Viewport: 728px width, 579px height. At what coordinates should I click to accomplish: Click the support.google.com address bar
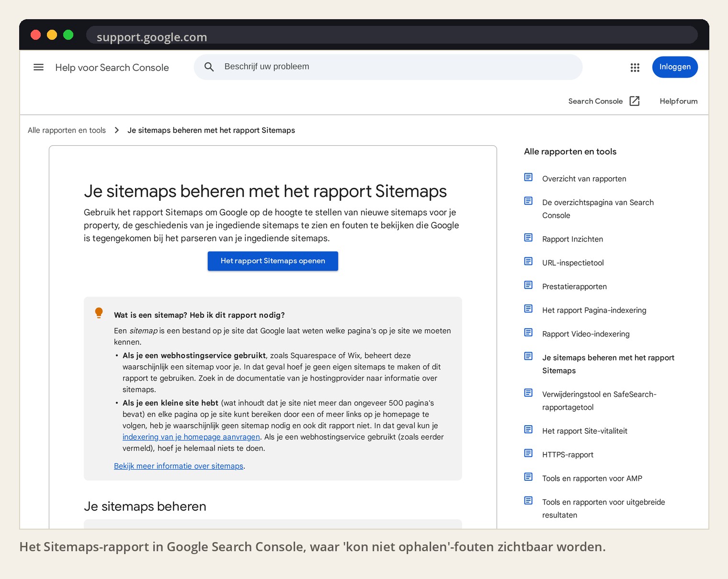click(x=392, y=36)
